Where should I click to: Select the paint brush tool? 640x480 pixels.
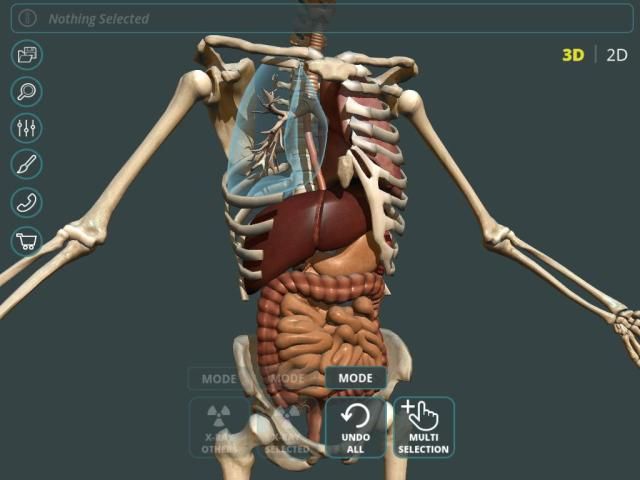(x=26, y=165)
